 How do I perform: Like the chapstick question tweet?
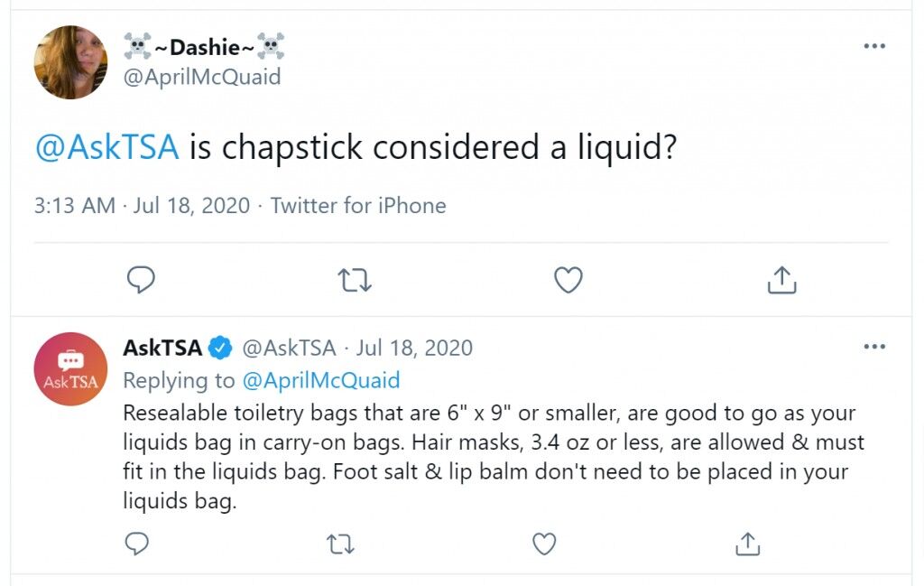tap(568, 279)
